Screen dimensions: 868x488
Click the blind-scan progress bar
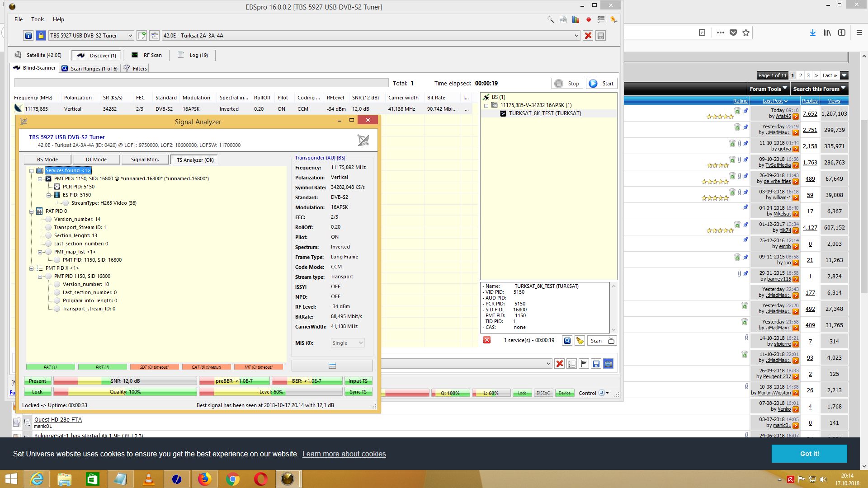[202, 83]
